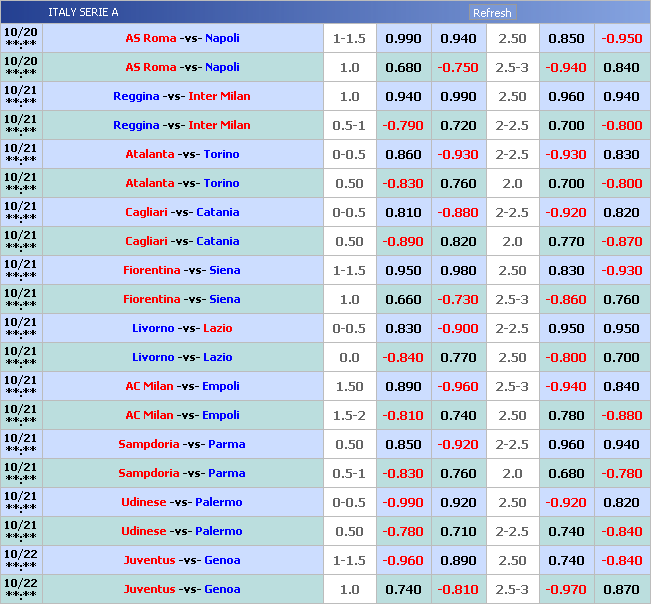
Task: Click 0.870 odds in last Juventus-Genoa row
Action: (x=621, y=589)
